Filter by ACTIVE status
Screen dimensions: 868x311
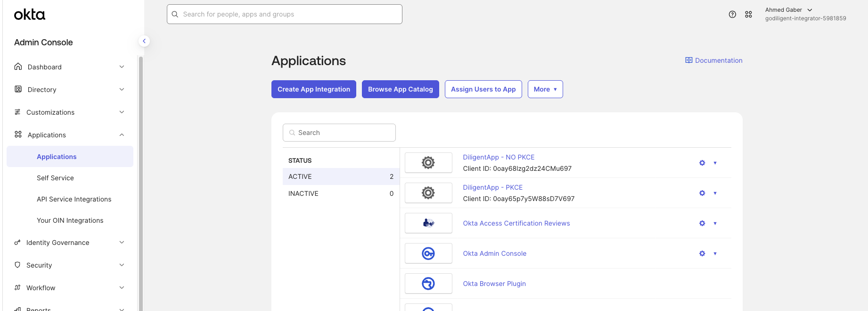pyautogui.click(x=341, y=177)
